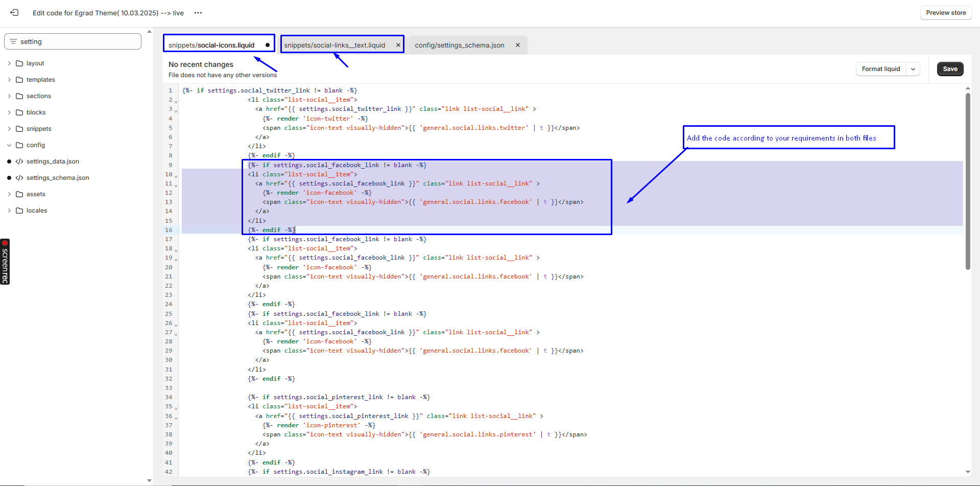980x486 pixels.
Task: Click the sidebar scroll up arrow
Action: [x=149, y=32]
